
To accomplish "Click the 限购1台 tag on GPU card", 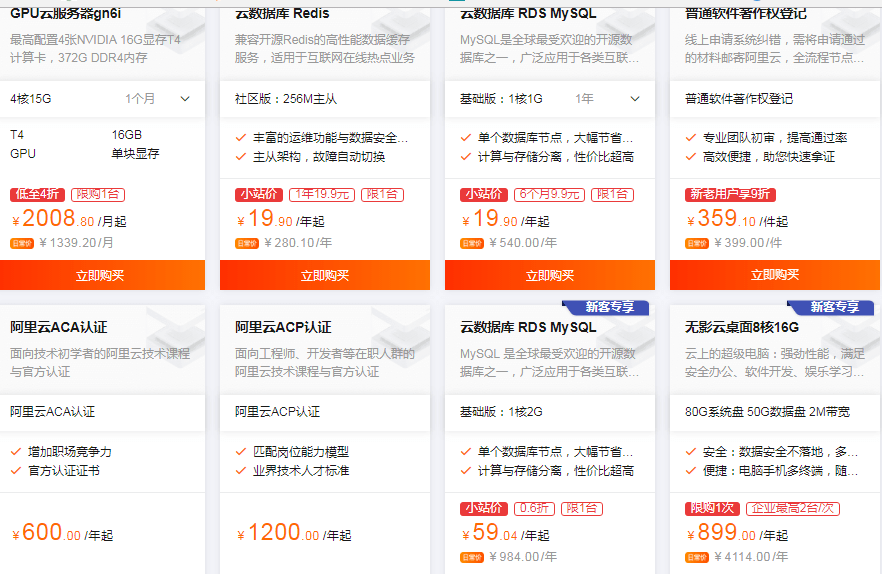I will coord(98,195).
